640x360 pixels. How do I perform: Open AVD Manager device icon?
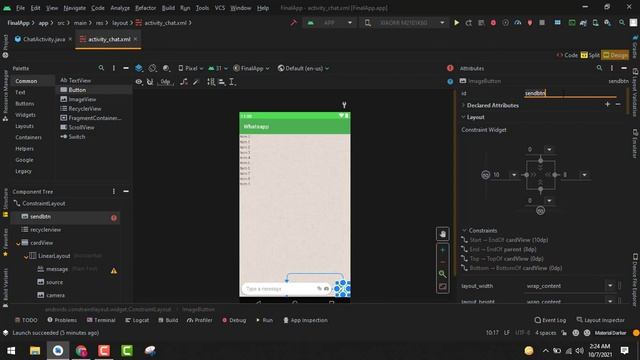click(596, 23)
